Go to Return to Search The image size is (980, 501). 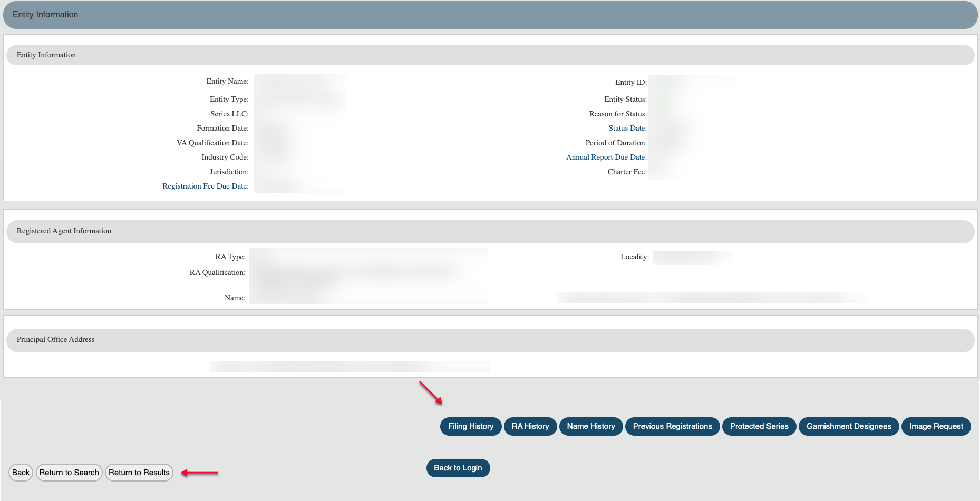69,473
